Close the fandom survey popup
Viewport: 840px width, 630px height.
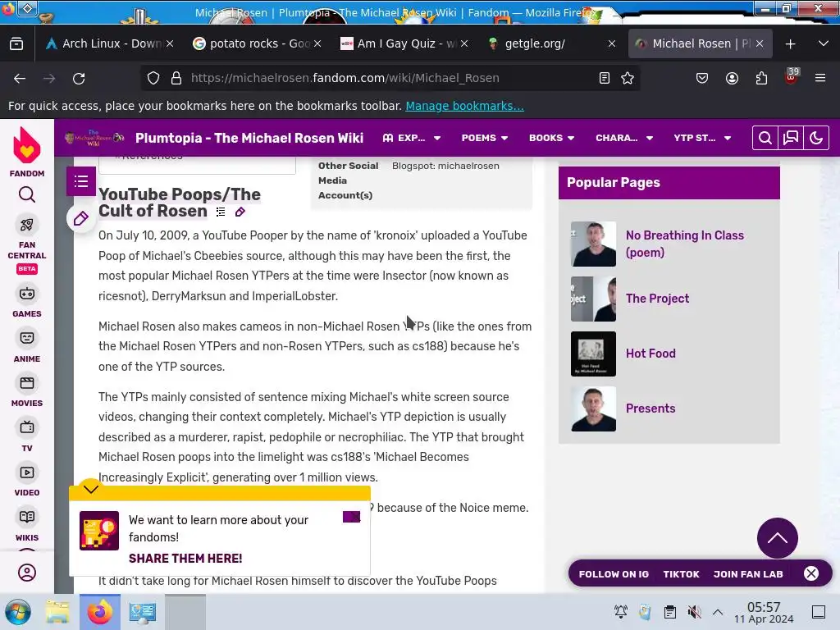click(x=351, y=517)
